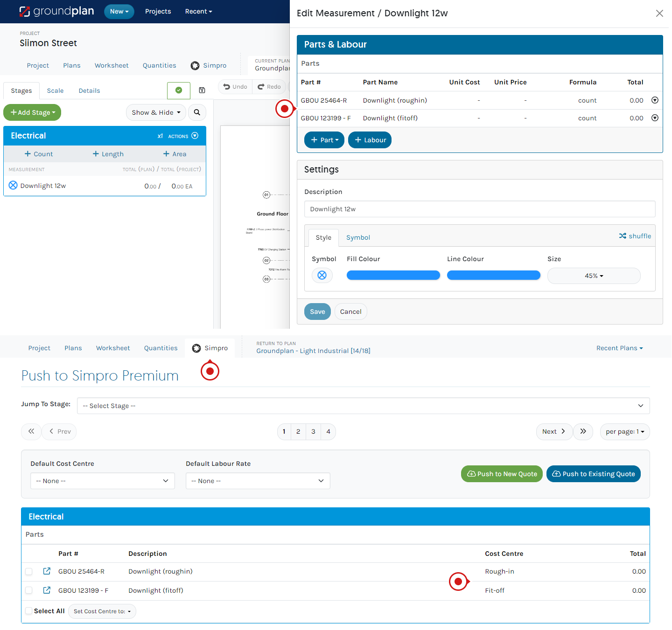This screenshot has height=630, width=672.
Task: Click the Save button
Action: [x=317, y=312]
